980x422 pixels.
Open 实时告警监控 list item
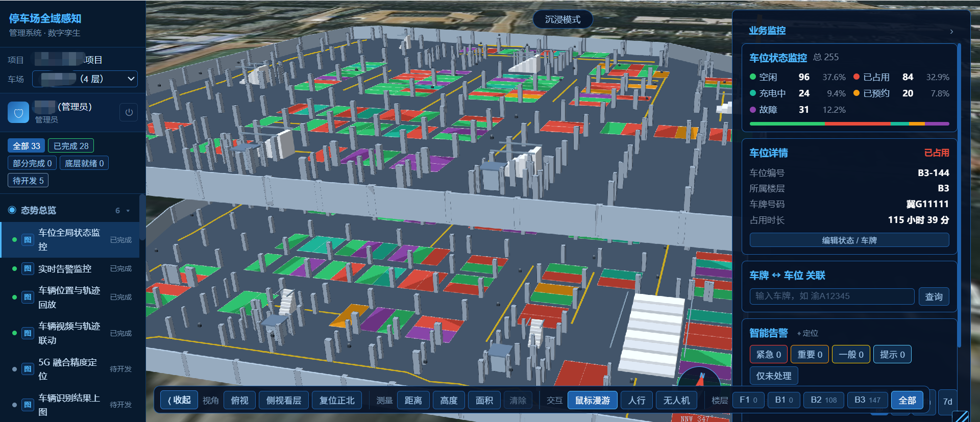point(69,268)
